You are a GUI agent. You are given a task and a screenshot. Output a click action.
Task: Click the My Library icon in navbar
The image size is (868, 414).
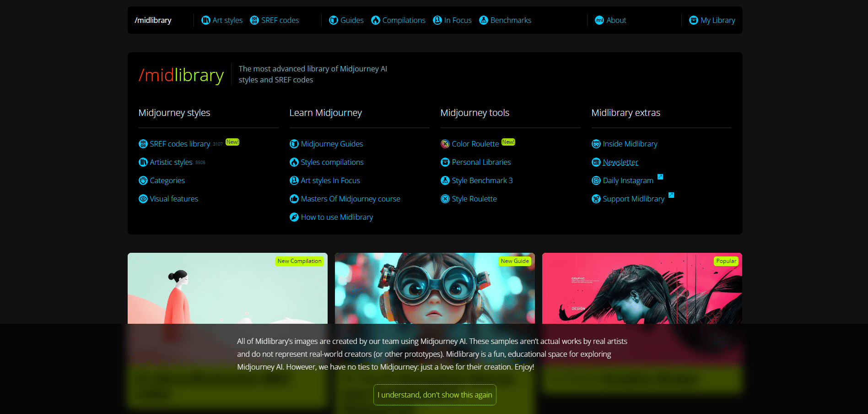click(x=694, y=20)
